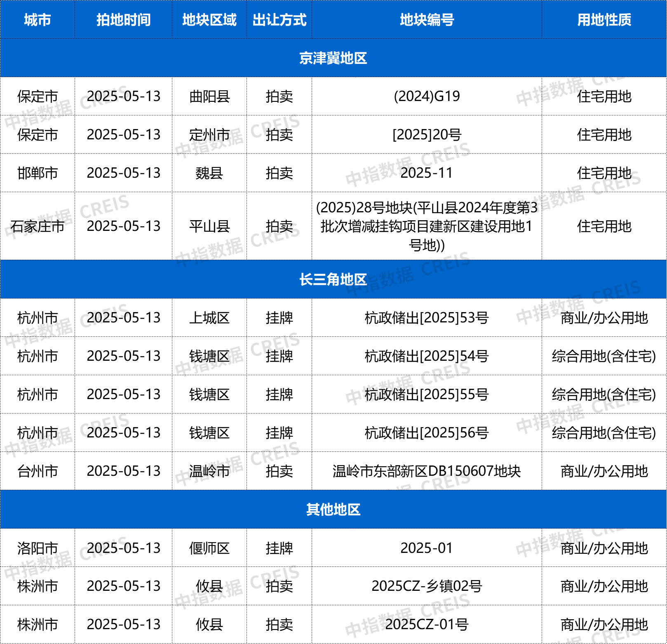
Task: Click the 出让方式 column header
Action: pyautogui.click(x=279, y=20)
